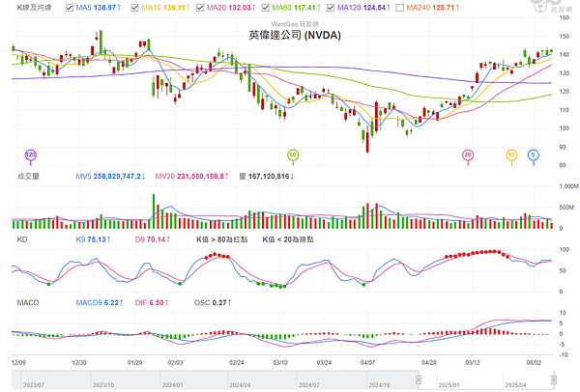Click the MACD panel title
The height and width of the screenshot is (392, 580).
point(28,302)
